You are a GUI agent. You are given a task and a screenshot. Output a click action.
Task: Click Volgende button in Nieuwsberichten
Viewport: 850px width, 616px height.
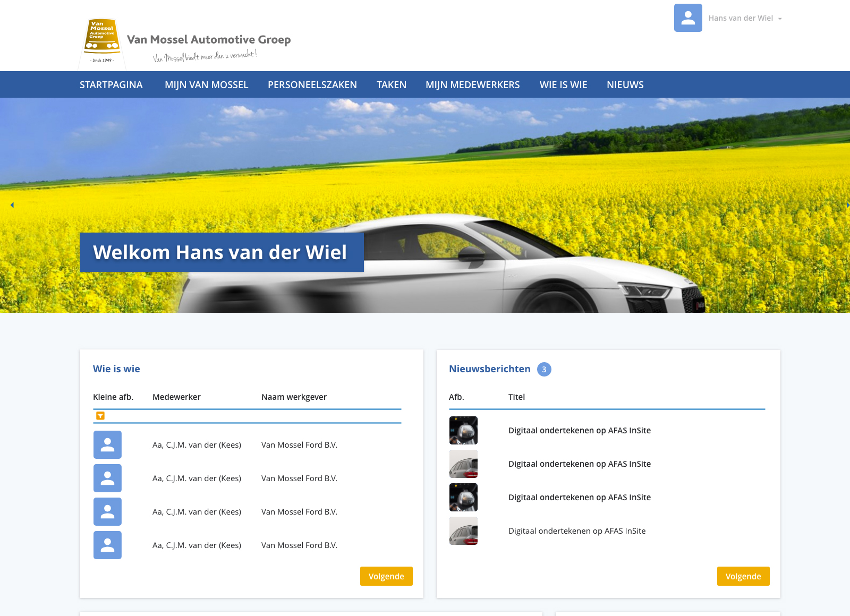coord(743,576)
